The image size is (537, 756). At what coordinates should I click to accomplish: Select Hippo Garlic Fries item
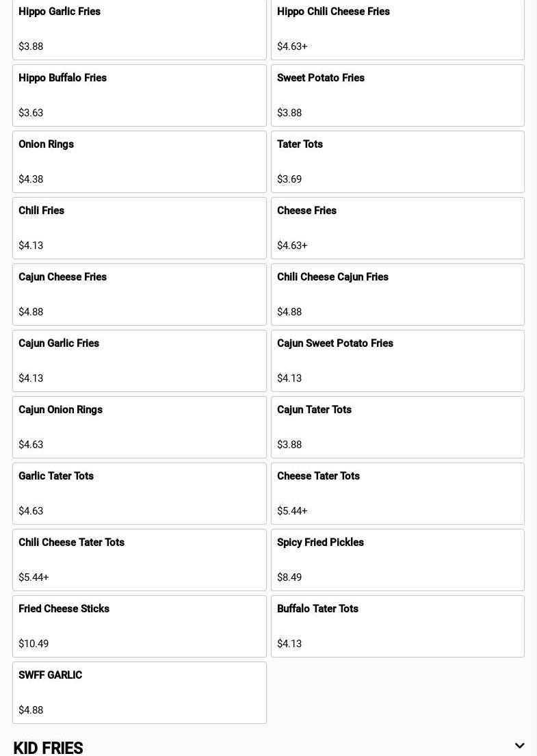[x=139, y=29]
